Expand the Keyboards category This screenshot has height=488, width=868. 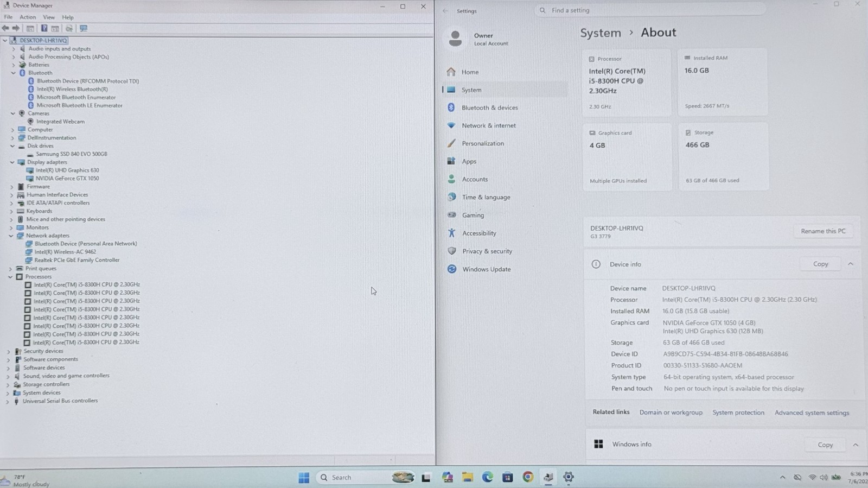point(11,211)
